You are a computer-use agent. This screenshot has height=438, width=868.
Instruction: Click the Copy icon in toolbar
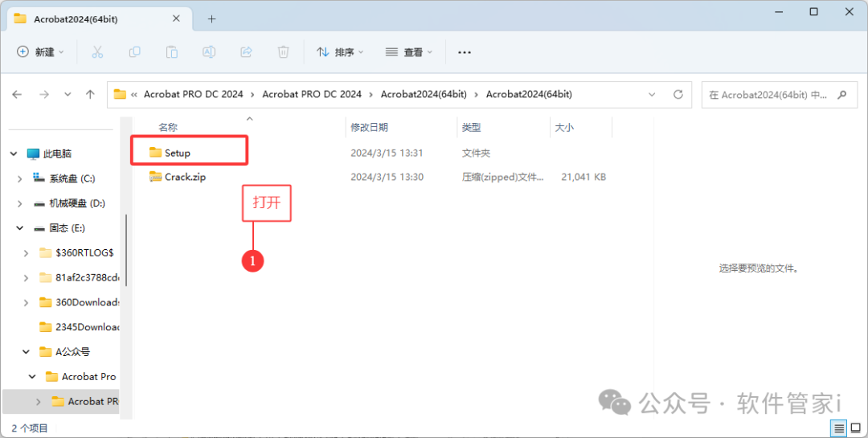coord(134,52)
